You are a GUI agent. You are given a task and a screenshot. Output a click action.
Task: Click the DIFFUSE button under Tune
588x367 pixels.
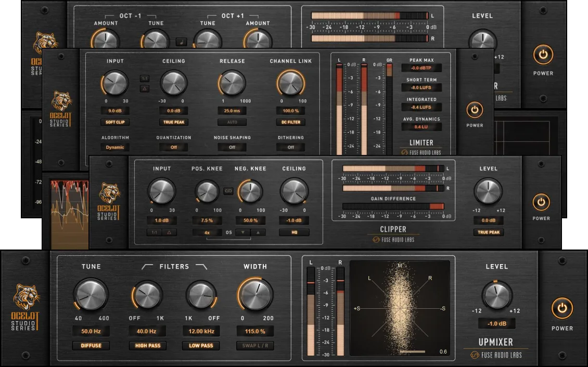click(x=91, y=346)
